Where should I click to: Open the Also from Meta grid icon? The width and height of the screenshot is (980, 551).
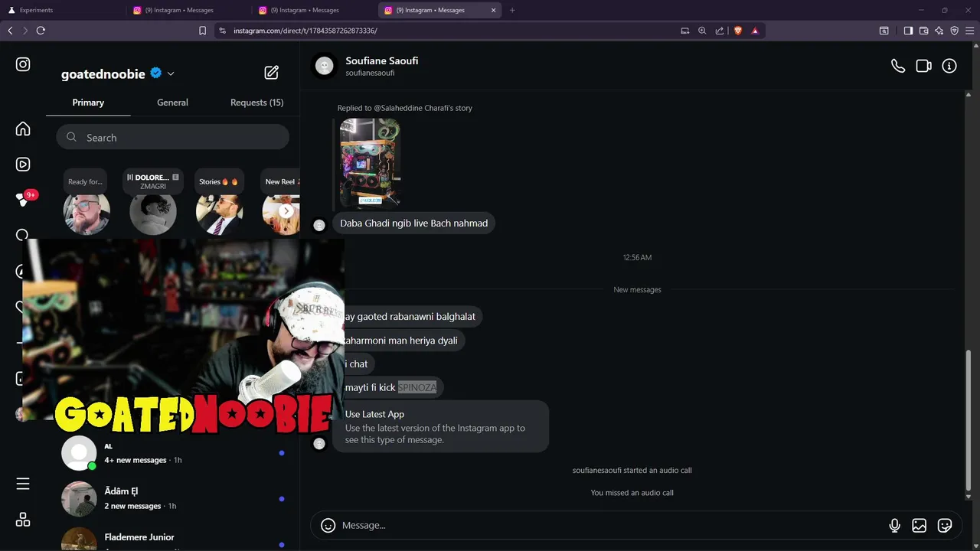pyautogui.click(x=23, y=520)
